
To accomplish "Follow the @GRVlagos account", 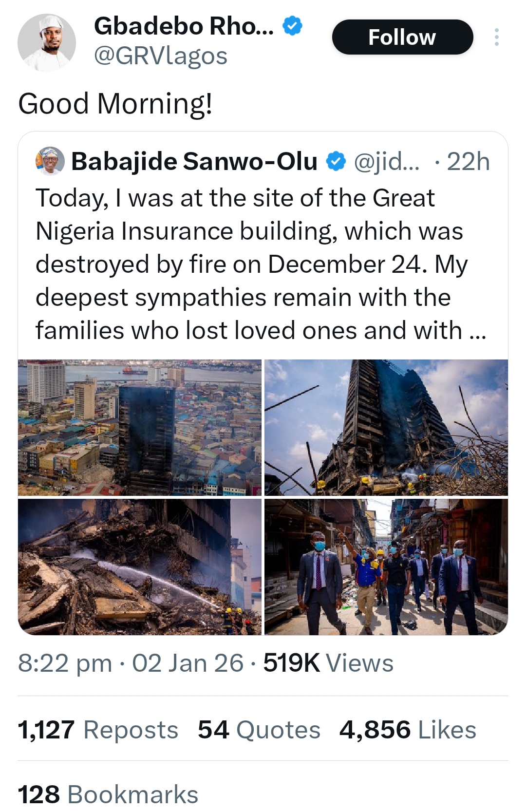I will coord(402,37).
